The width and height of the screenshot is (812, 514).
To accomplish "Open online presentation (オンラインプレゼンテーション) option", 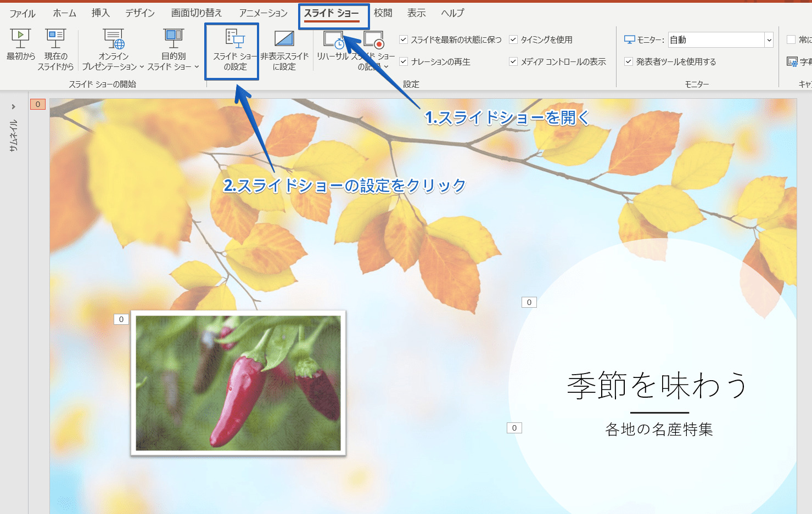I will 114,49.
